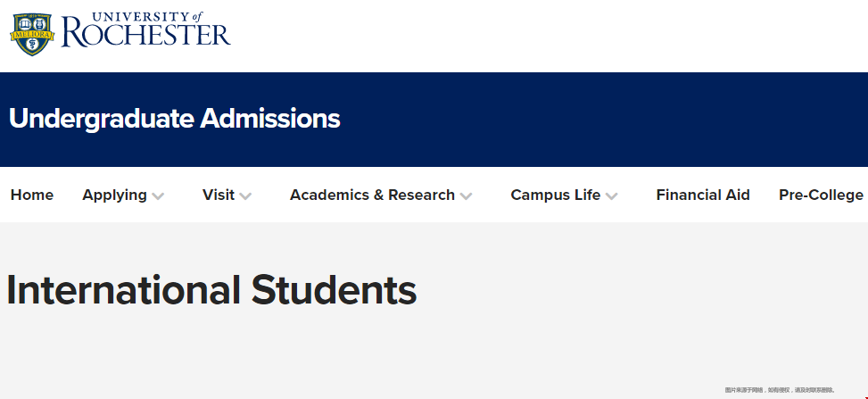868x399 pixels.
Task: Click the word ROCHESTER in the logo
Action: (146, 35)
